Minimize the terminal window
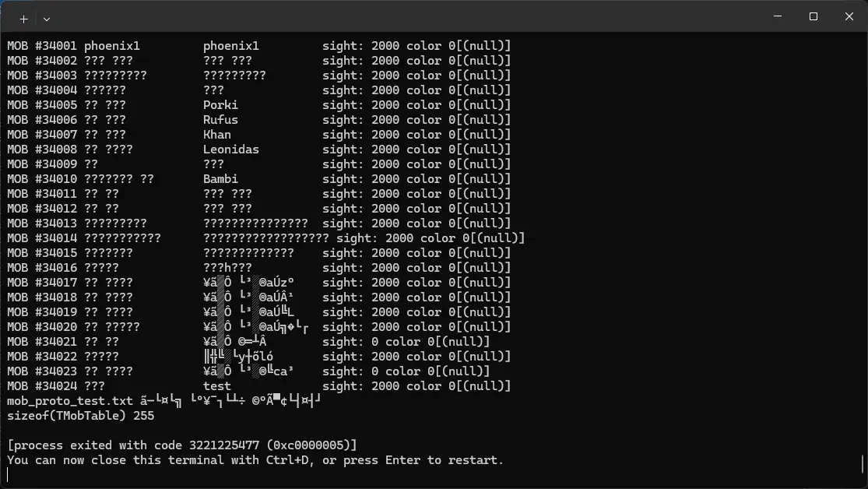Viewport: 868px width, 489px height. 778,16
